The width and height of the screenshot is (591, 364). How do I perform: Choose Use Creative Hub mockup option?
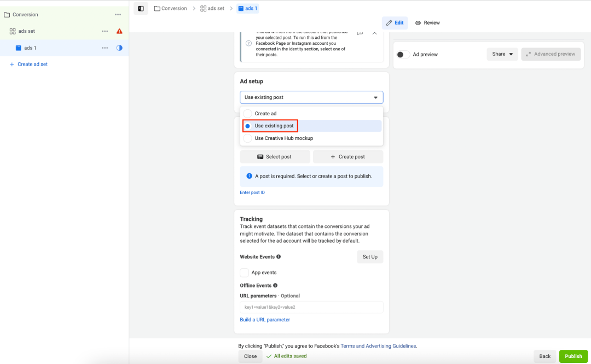coord(248,138)
